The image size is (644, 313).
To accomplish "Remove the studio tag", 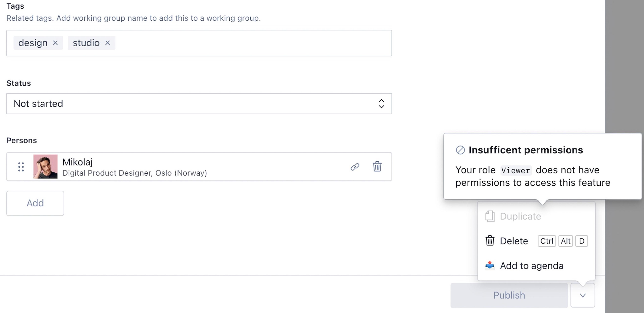I will click(x=108, y=43).
